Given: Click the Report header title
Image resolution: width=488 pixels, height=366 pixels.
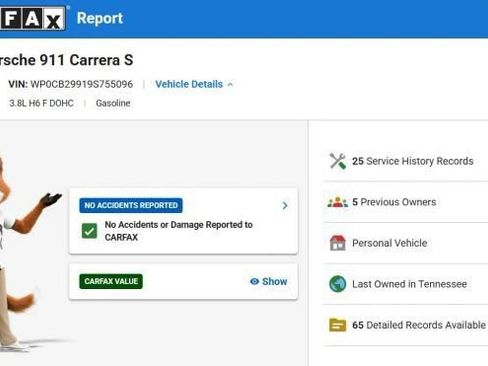Looking at the screenshot, I should click(x=100, y=18).
